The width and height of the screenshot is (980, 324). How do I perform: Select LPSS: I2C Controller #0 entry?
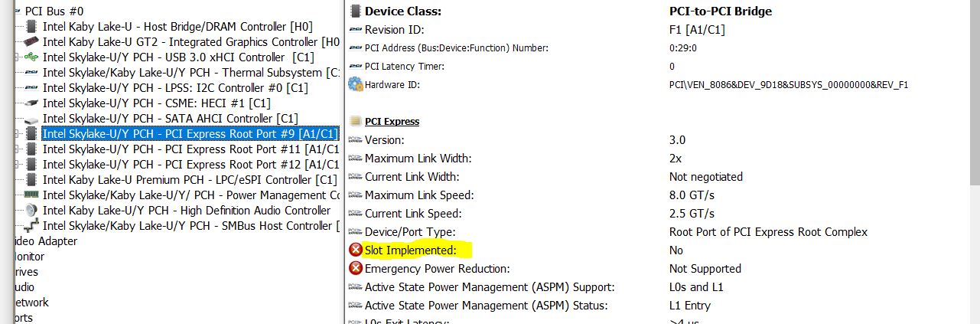(175, 88)
